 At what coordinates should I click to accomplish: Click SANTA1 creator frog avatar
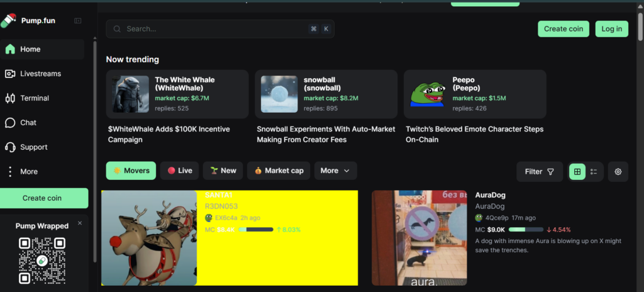click(209, 218)
